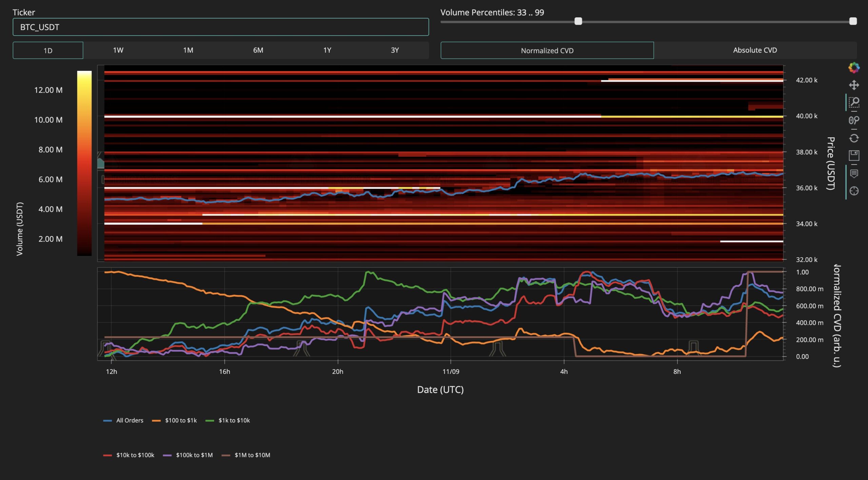Switch to the 1M timeframe

coord(188,50)
